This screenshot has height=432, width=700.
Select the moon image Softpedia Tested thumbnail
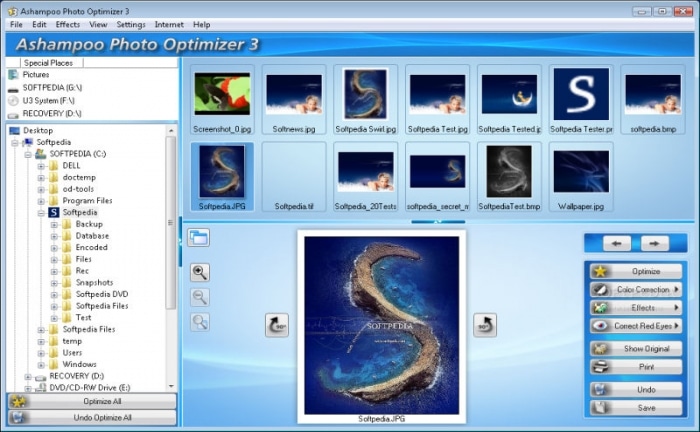[x=509, y=100]
